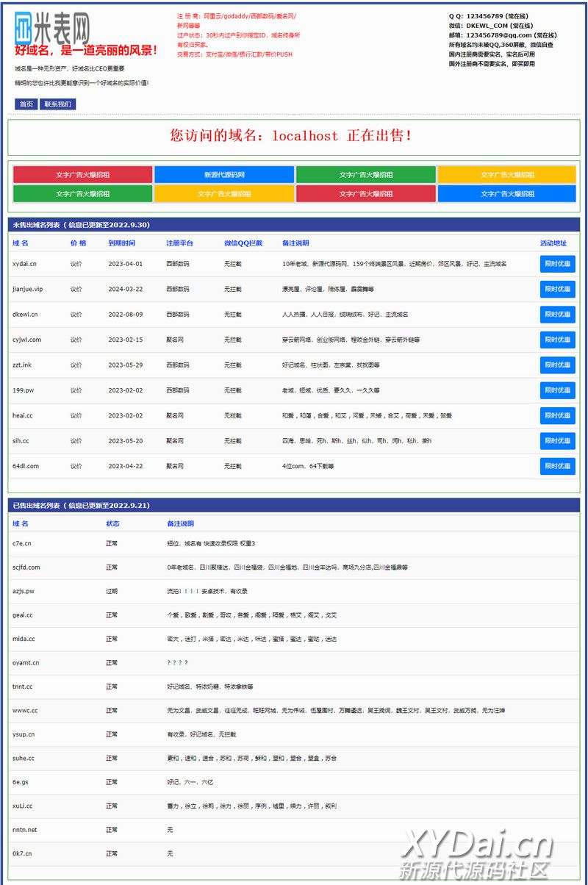Open the 联系我们 navigation tab

(x=58, y=104)
